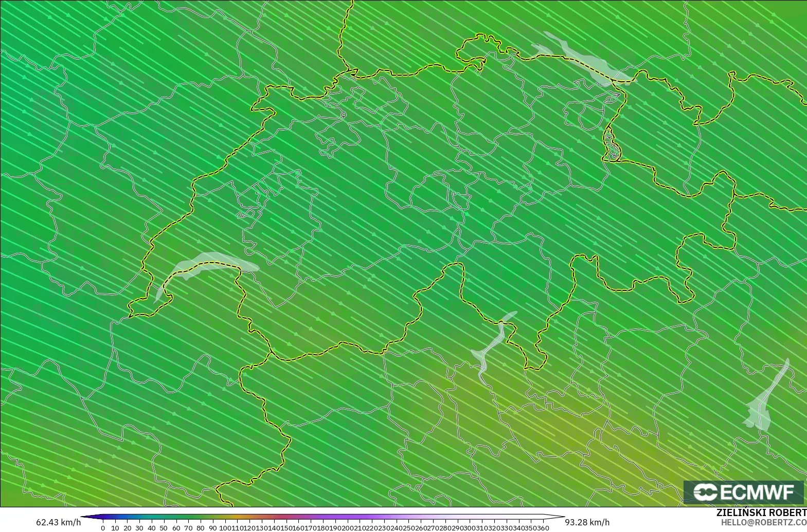The height and width of the screenshot is (532, 807).
Task: Click the 0 tick label on legend
Action: [x=103, y=528]
